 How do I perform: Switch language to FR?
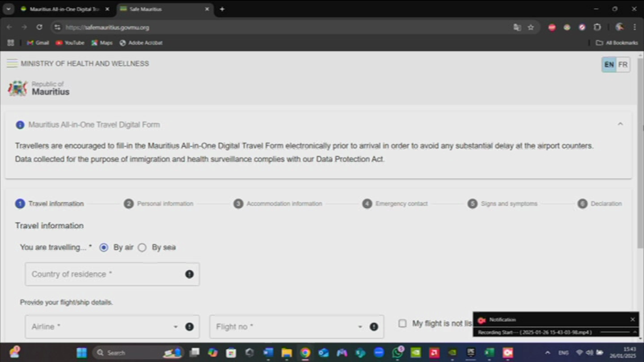[623, 65]
